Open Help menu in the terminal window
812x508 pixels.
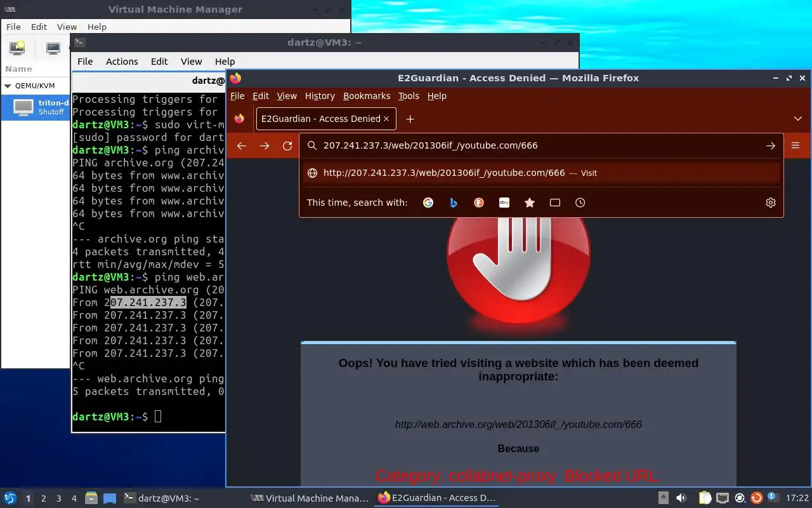pos(225,62)
